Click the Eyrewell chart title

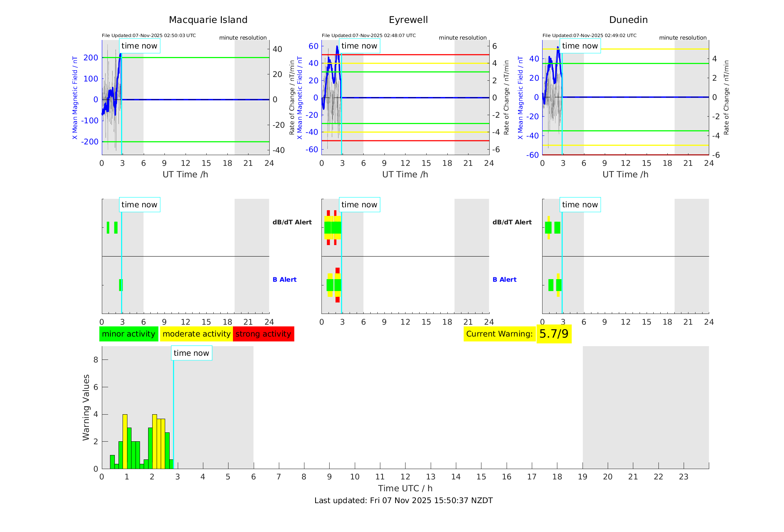click(408, 20)
